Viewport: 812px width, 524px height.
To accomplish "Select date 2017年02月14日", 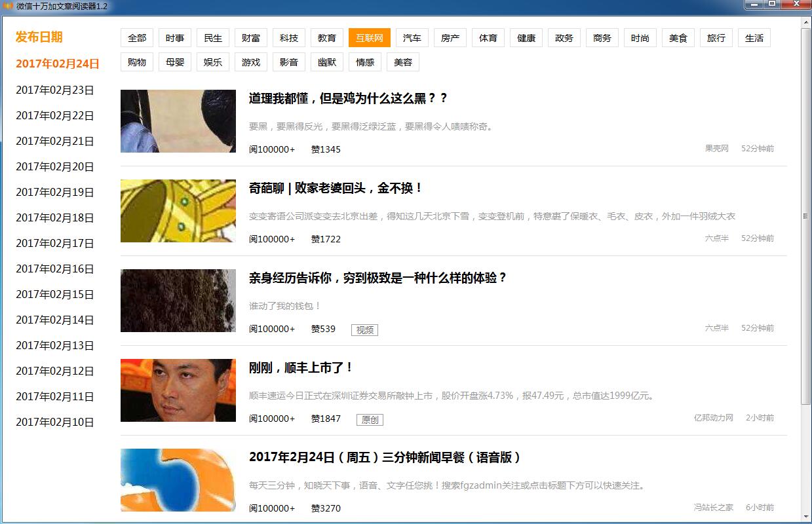I will coord(55,320).
